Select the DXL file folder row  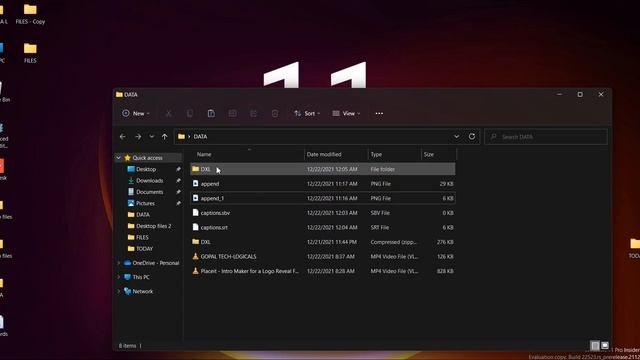click(x=322, y=169)
